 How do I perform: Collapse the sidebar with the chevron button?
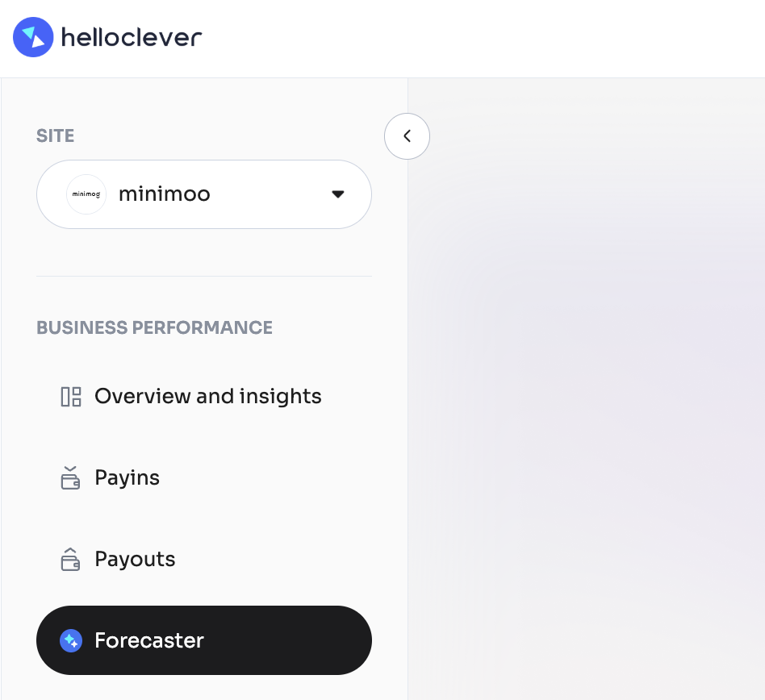click(x=407, y=136)
